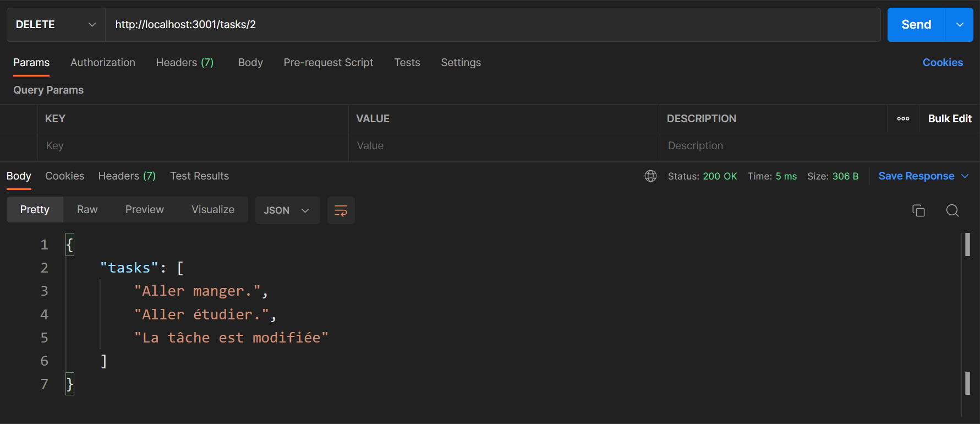Image resolution: width=980 pixels, height=424 pixels.
Task: Click line number 6 in the gutter
Action: [x=45, y=361]
